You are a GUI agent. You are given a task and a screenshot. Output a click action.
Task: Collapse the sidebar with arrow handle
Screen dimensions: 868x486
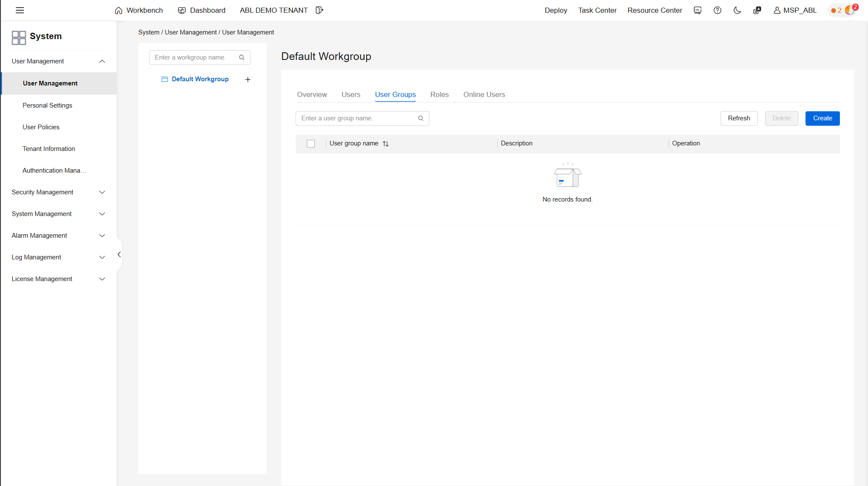pos(119,255)
